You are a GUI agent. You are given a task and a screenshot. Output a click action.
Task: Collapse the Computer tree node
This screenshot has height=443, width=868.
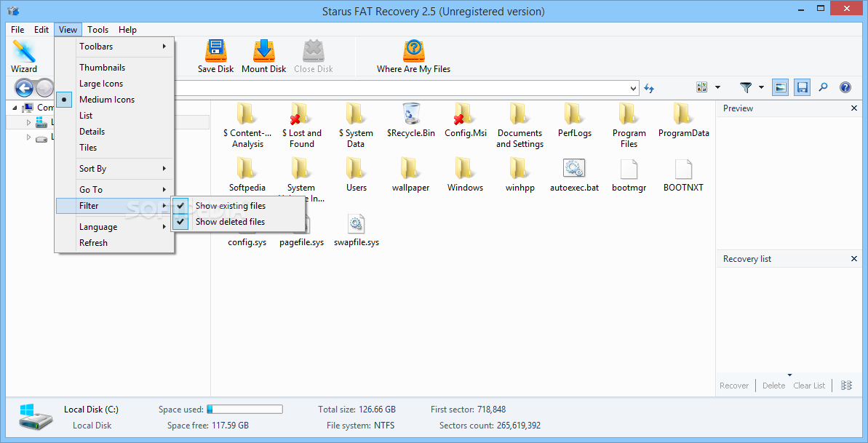(x=15, y=108)
